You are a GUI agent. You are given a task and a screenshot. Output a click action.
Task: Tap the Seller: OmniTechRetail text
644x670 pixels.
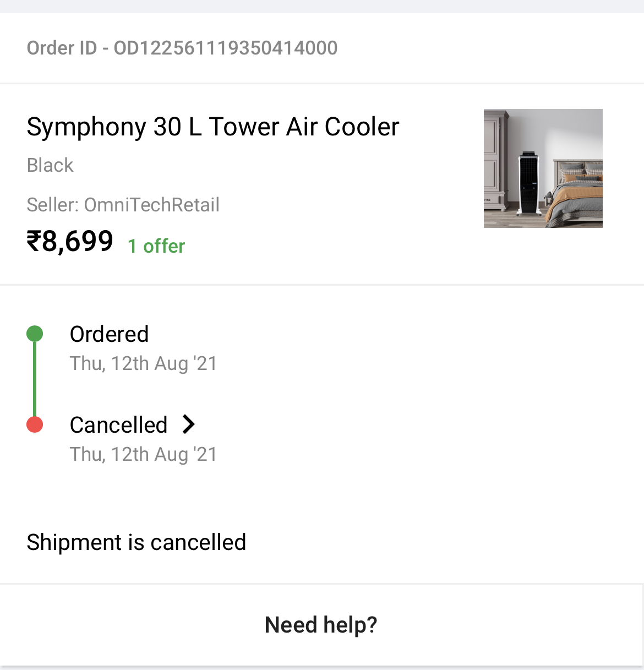(x=123, y=205)
